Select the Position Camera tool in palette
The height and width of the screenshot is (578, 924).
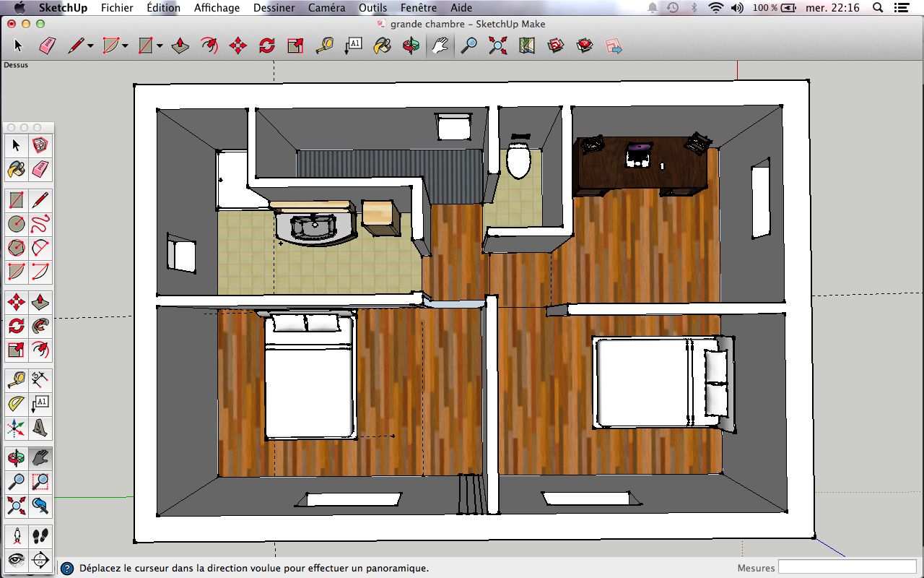[17, 535]
